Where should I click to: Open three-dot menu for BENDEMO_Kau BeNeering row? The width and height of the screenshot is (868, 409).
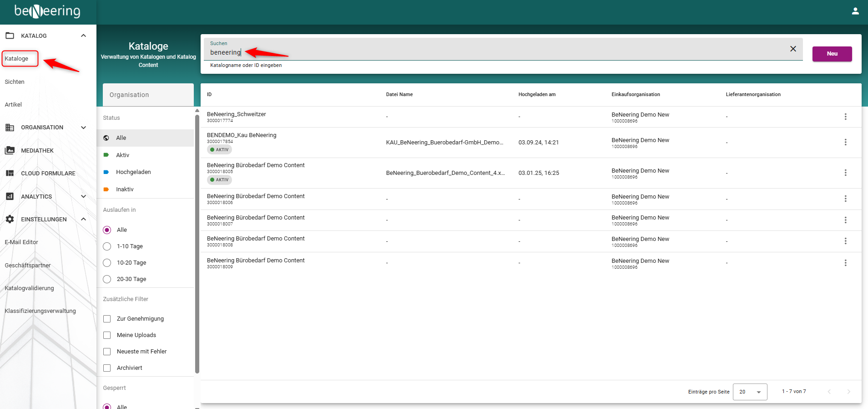845,142
